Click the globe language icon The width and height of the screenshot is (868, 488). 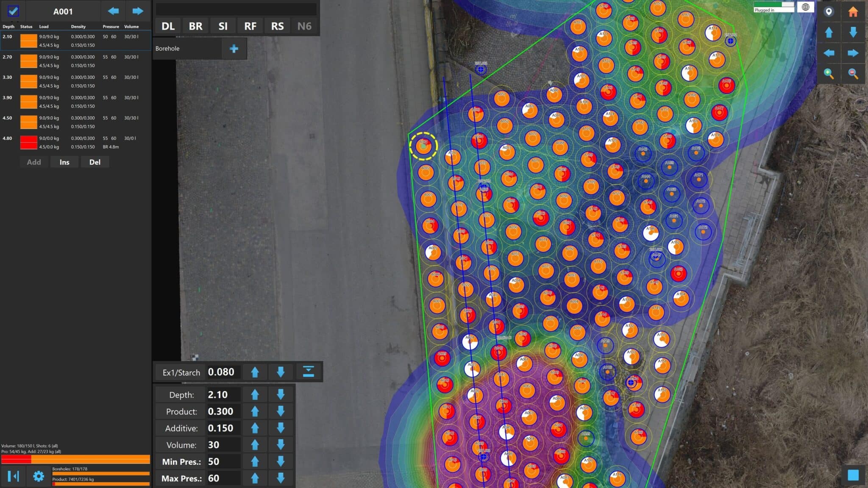pos(805,7)
